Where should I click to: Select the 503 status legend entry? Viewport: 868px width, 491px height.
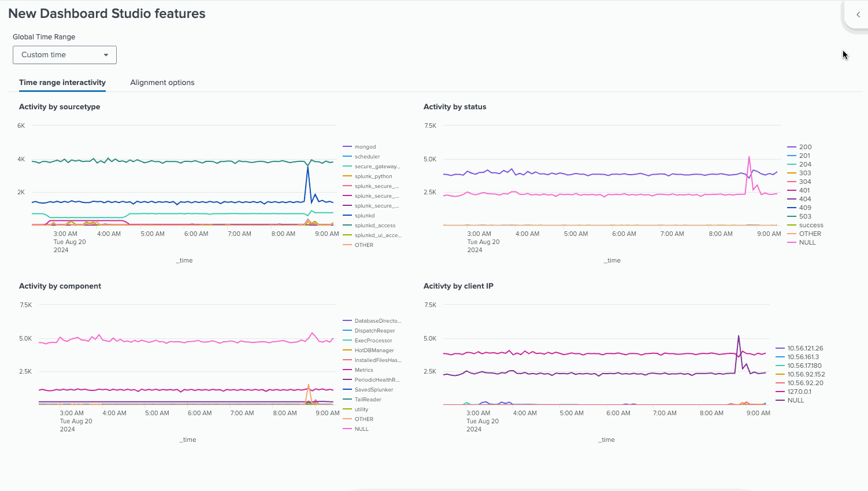[x=805, y=216]
